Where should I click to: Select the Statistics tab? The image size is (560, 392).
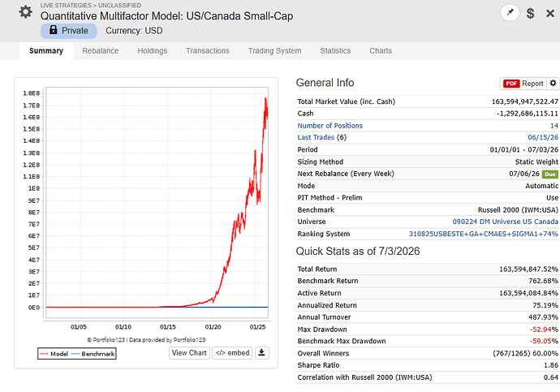tap(335, 50)
